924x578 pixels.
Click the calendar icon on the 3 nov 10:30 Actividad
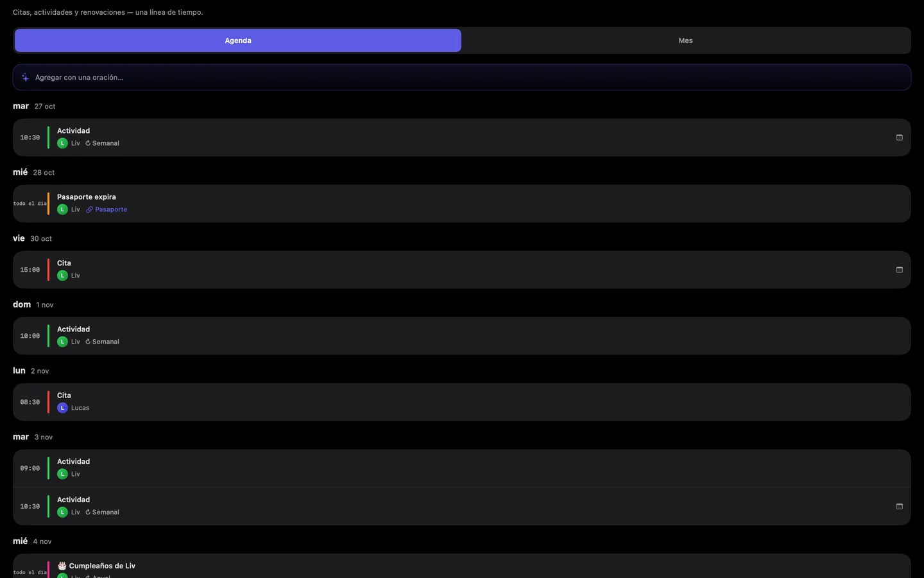click(x=899, y=506)
